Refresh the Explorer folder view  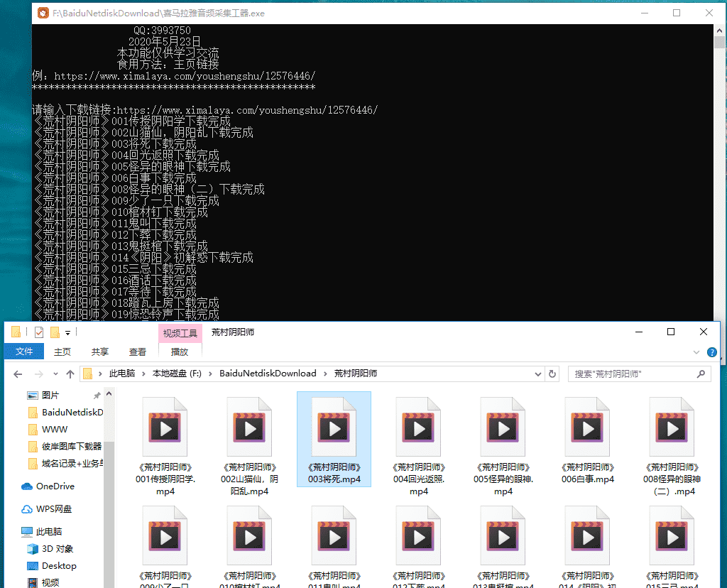[x=552, y=374]
